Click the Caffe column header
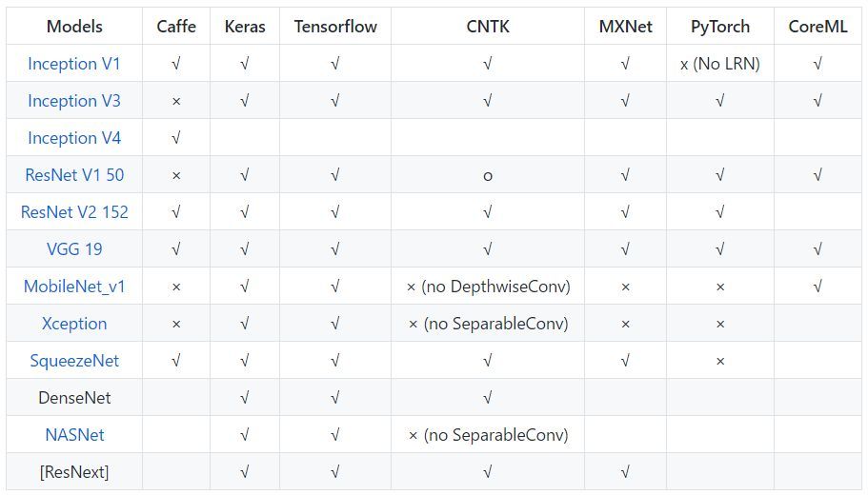The height and width of the screenshot is (495, 868). tap(176, 27)
